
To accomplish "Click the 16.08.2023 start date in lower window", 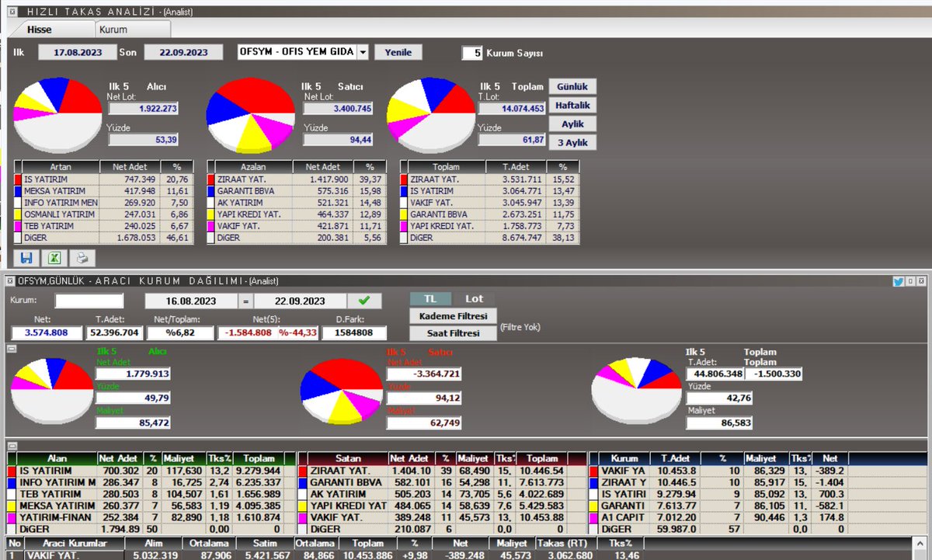I will tap(192, 301).
